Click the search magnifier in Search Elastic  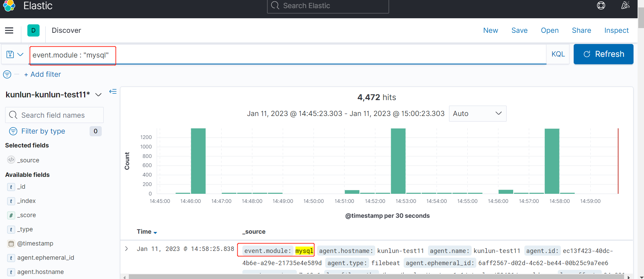(275, 5)
